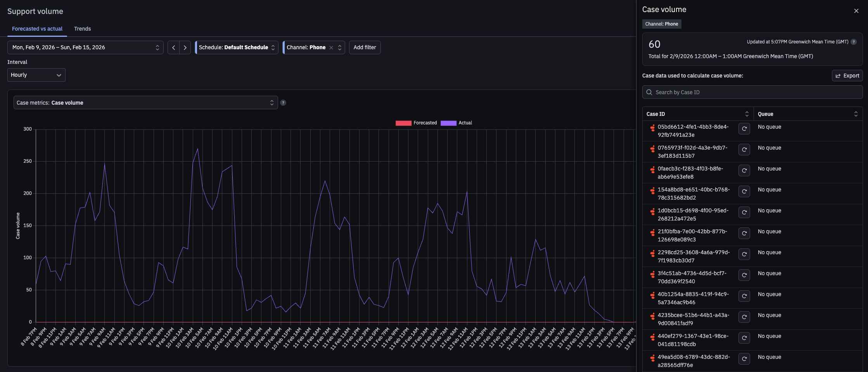The image size is (868, 372).
Task: Remove the Channel: Phone filter
Action: pos(331,48)
